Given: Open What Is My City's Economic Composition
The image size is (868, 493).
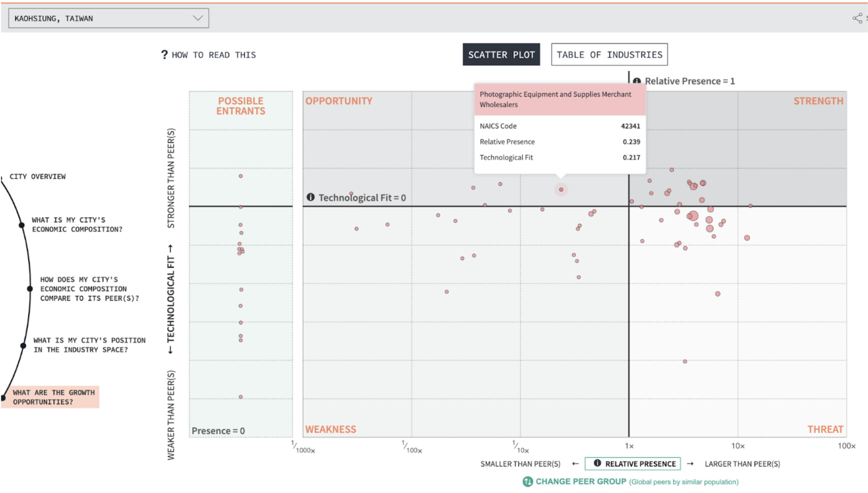Looking at the screenshot, I should tap(77, 225).
